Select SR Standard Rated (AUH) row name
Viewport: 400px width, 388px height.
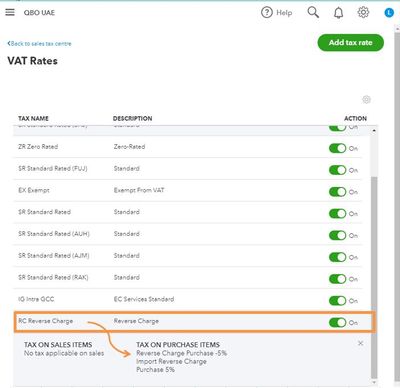54,234
